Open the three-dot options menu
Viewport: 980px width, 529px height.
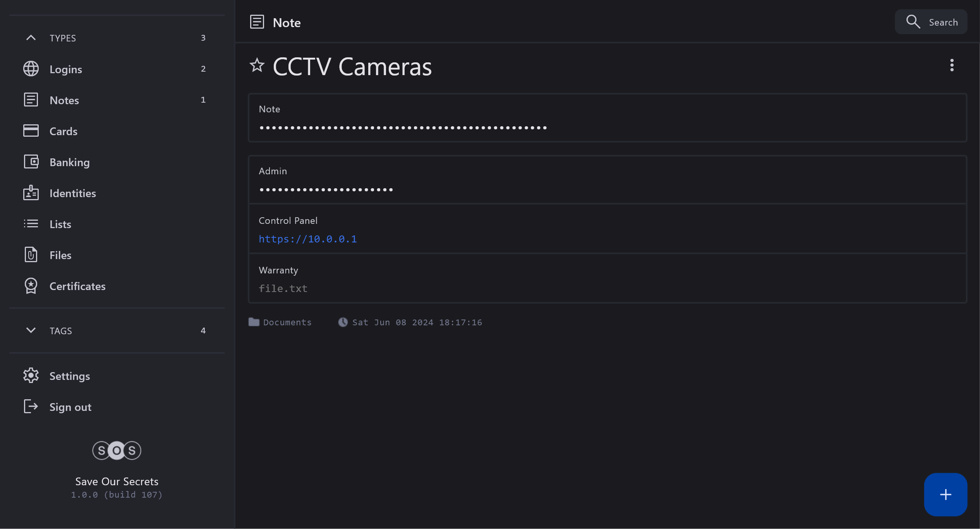click(952, 65)
